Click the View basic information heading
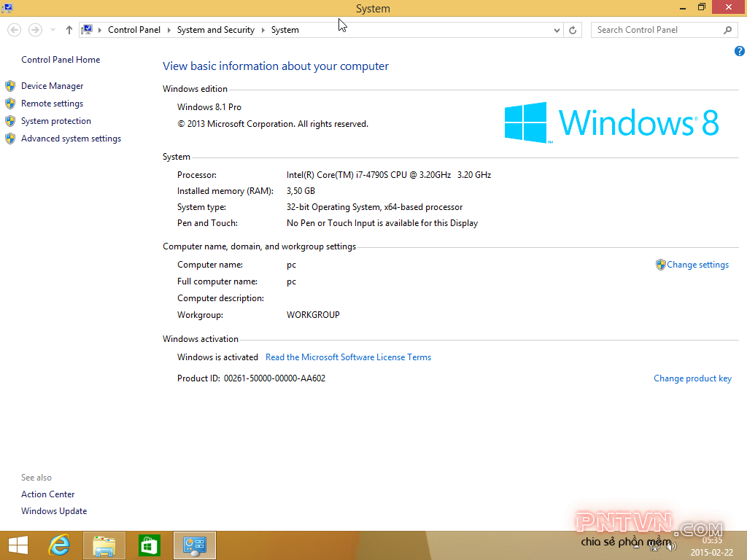 275,66
